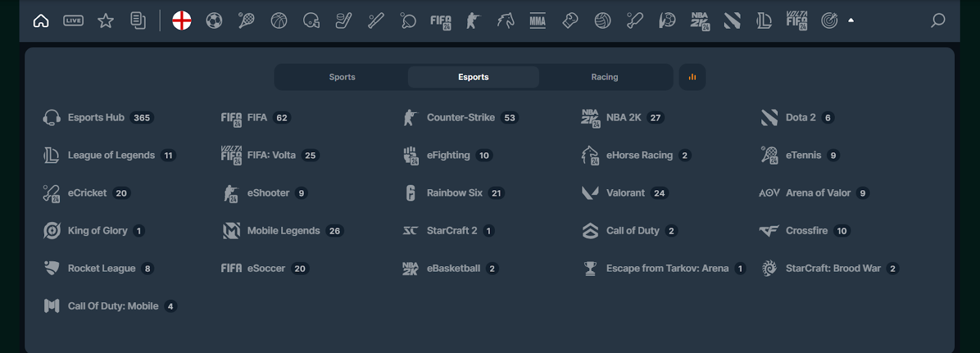The height and width of the screenshot is (353, 980).
Task: Open the bet slip documents icon
Action: point(138,21)
